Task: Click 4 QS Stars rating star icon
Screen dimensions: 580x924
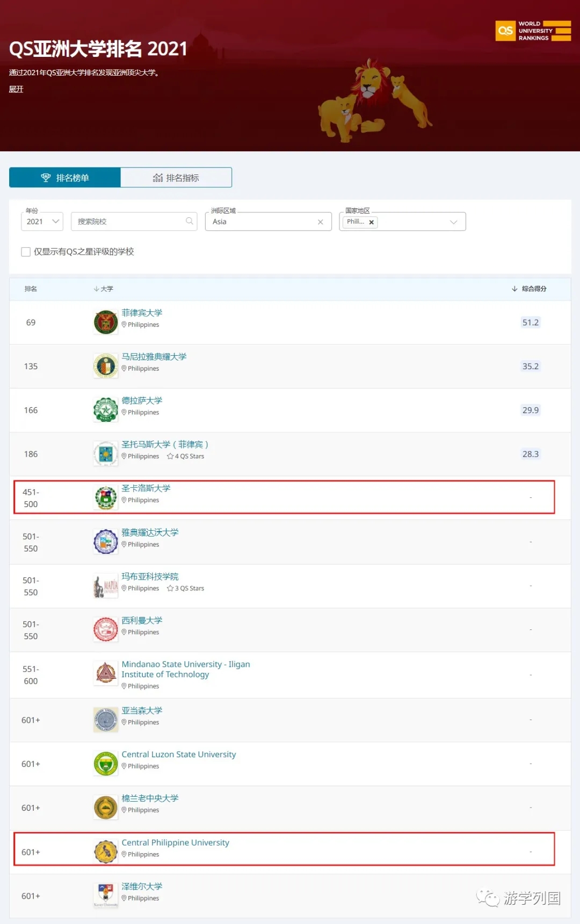Action: [170, 456]
